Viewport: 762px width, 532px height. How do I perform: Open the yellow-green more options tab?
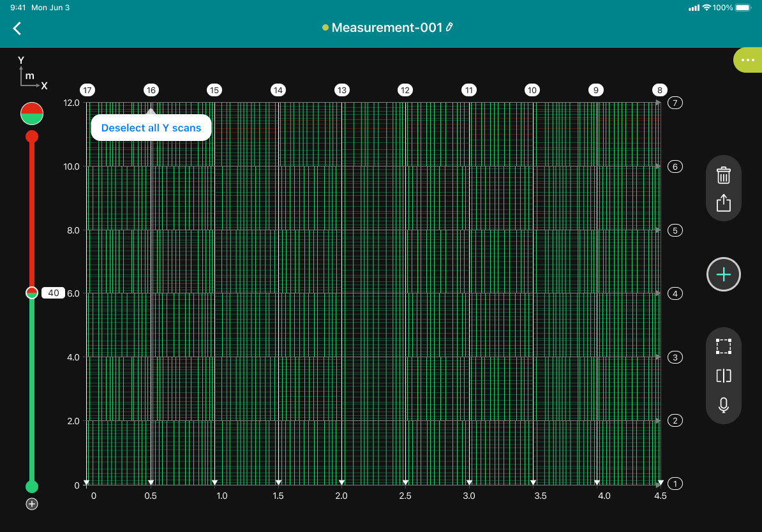point(748,60)
